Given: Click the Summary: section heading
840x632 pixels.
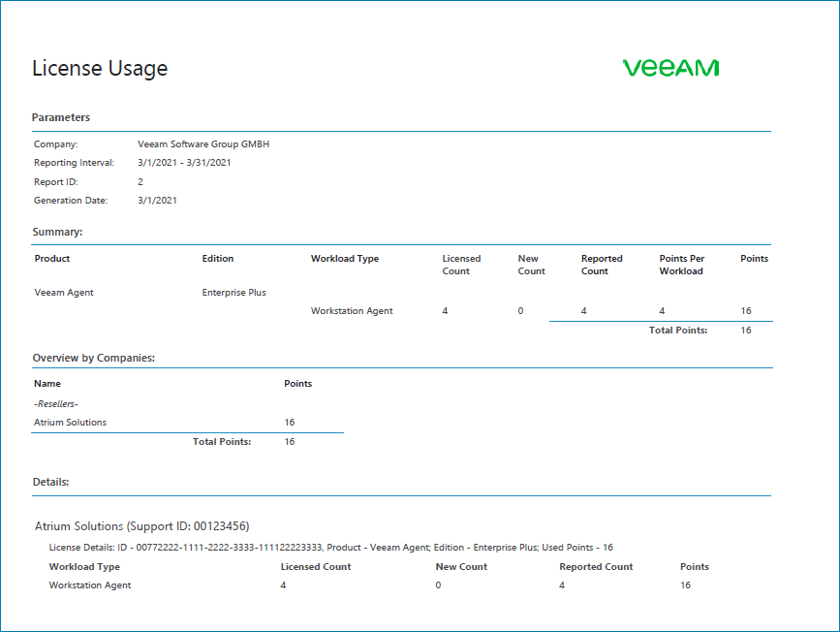Looking at the screenshot, I should [x=57, y=232].
